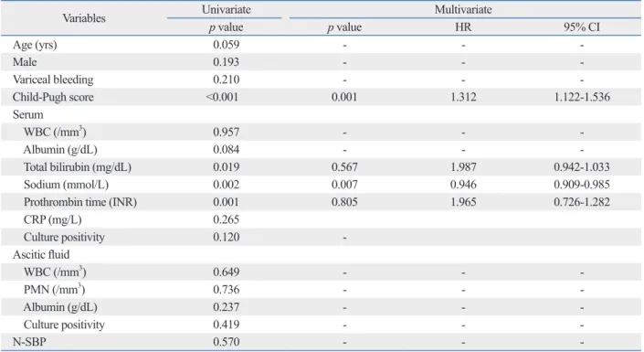This screenshot has height=352, width=644.
Task: Click the 0.265 CRP p value
Action: [x=226, y=219]
